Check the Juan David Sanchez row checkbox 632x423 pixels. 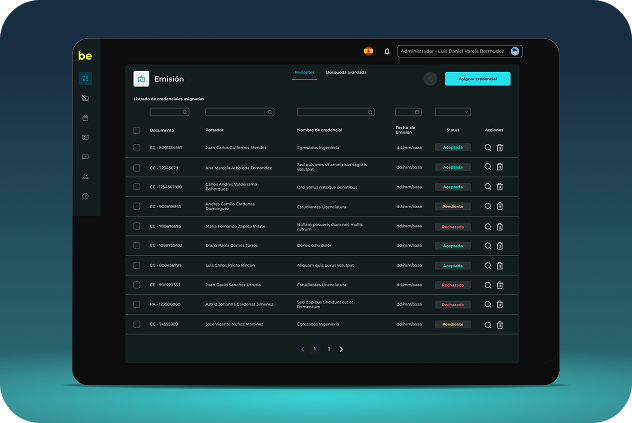[x=137, y=285]
